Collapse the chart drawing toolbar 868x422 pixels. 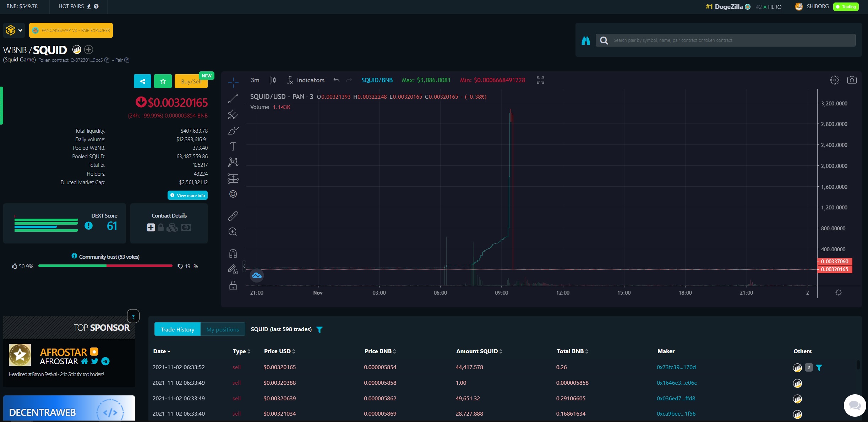tap(244, 266)
